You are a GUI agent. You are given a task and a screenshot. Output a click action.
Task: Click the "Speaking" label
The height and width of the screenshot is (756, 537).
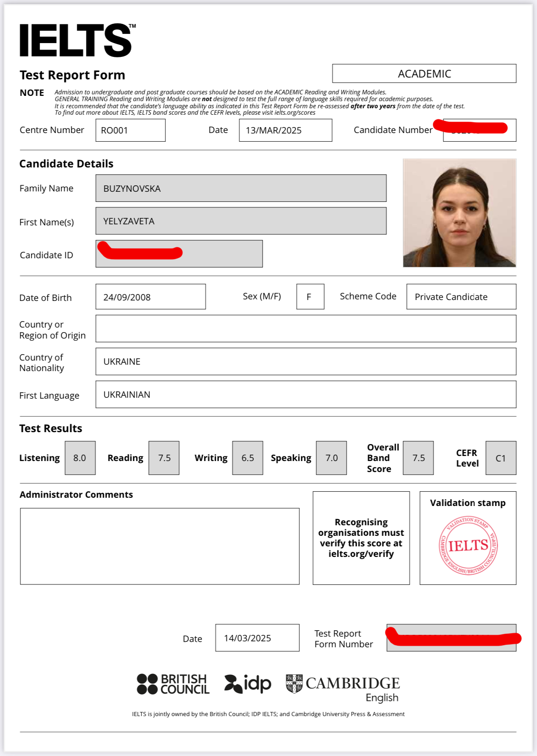tap(291, 458)
